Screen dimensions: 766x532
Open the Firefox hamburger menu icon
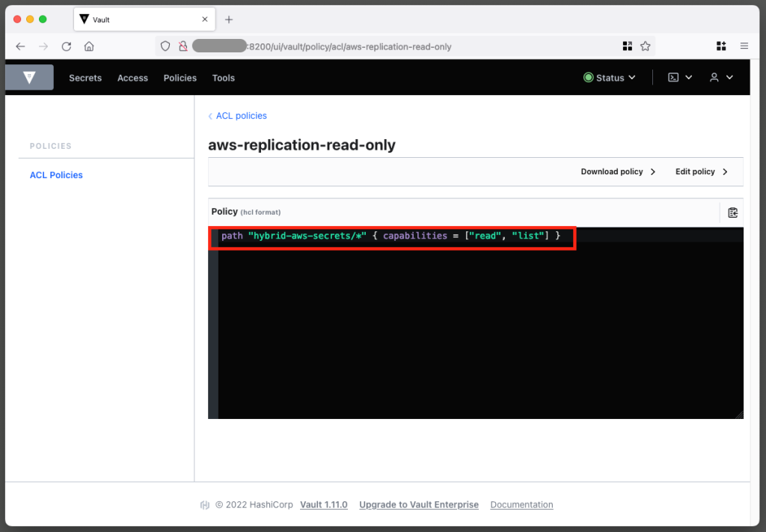744,46
